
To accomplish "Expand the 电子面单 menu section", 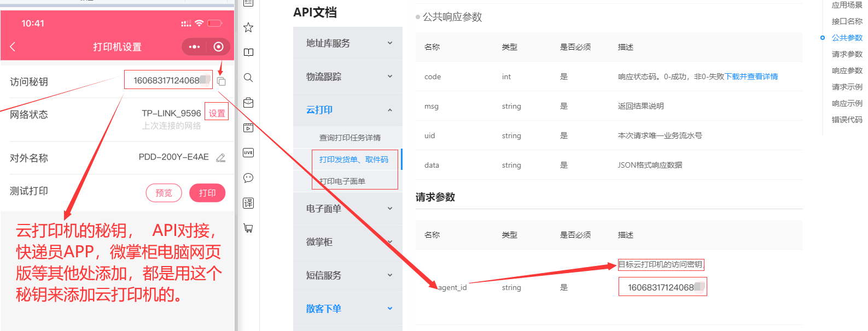I will click(x=348, y=209).
